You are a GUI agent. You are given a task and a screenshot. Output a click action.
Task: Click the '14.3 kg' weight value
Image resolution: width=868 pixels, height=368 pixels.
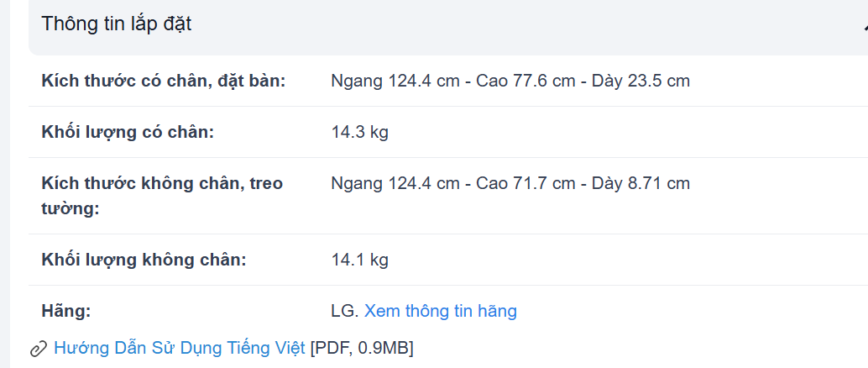(360, 133)
